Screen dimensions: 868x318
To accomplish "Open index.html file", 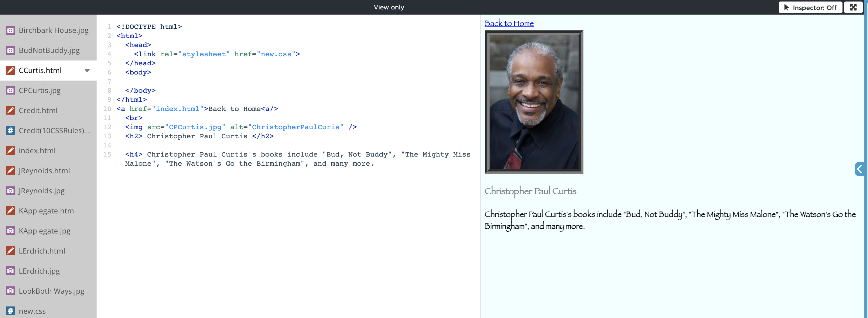I will (37, 151).
